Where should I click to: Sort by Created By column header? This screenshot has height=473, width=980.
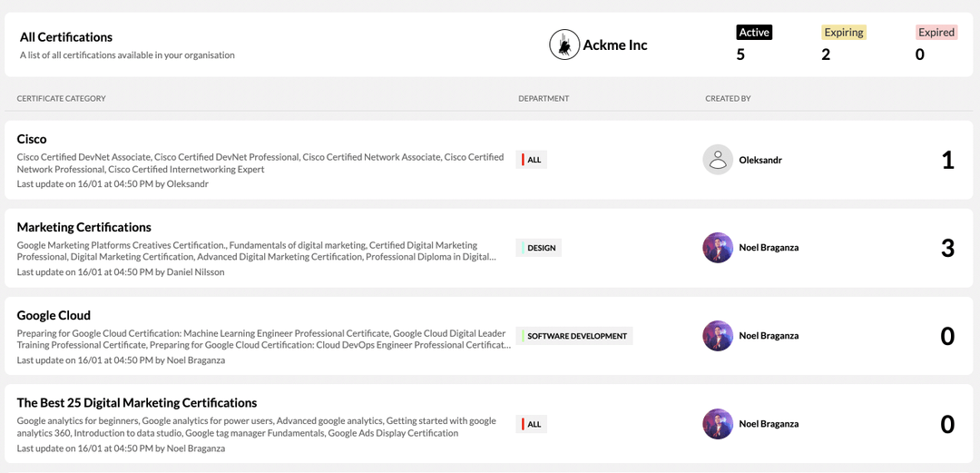[728, 98]
